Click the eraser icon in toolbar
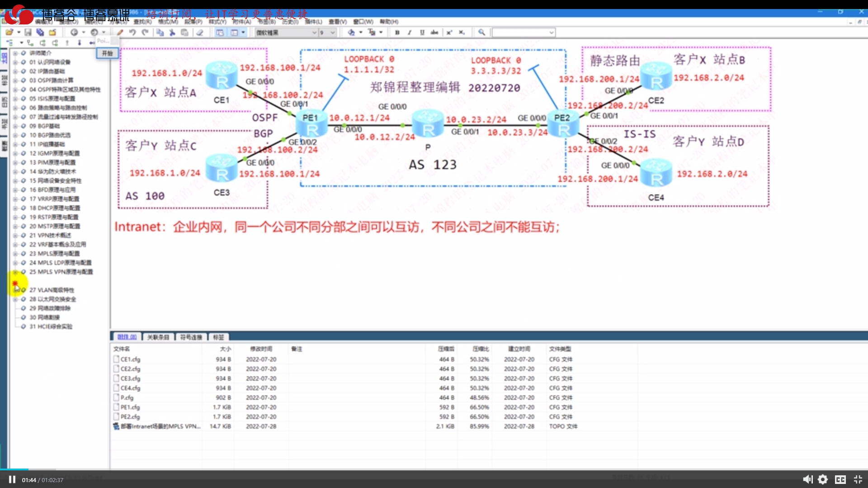Image resolution: width=868 pixels, height=488 pixels. point(199,32)
